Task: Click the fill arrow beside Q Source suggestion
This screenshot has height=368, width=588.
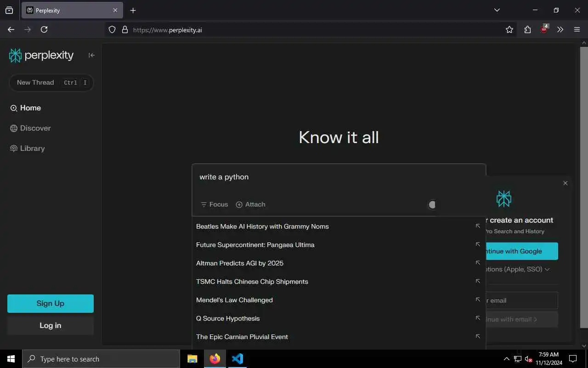Action: pyautogui.click(x=478, y=318)
